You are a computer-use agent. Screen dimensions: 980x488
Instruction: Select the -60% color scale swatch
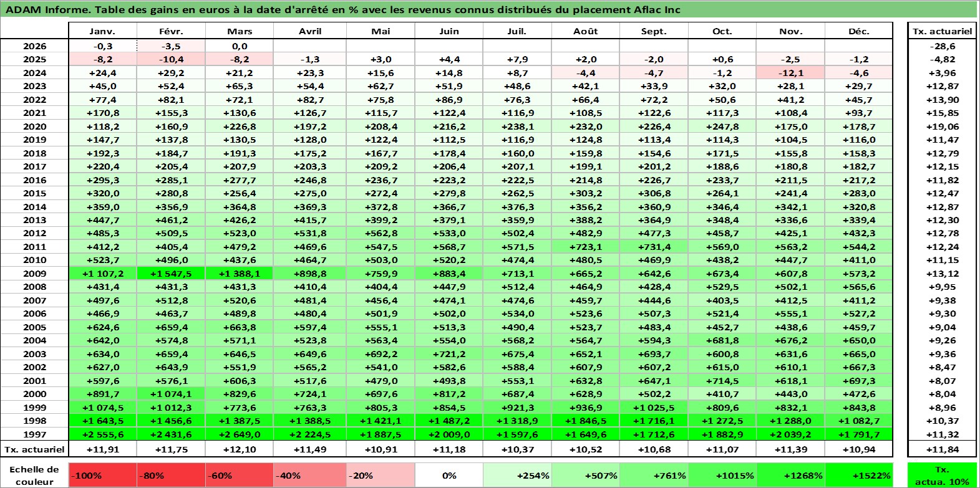(240, 475)
